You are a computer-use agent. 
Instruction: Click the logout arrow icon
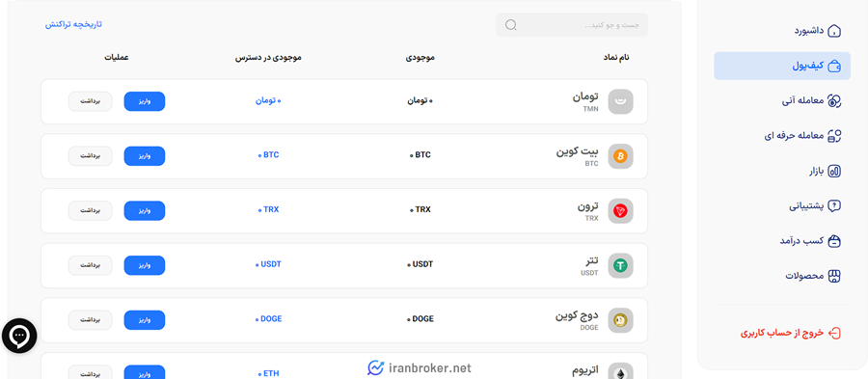point(833,333)
